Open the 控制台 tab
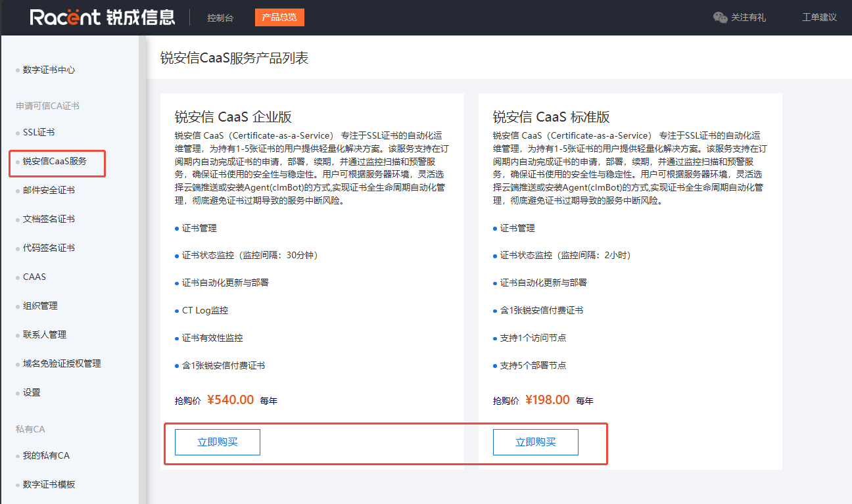 pyautogui.click(x=220, y=18)
